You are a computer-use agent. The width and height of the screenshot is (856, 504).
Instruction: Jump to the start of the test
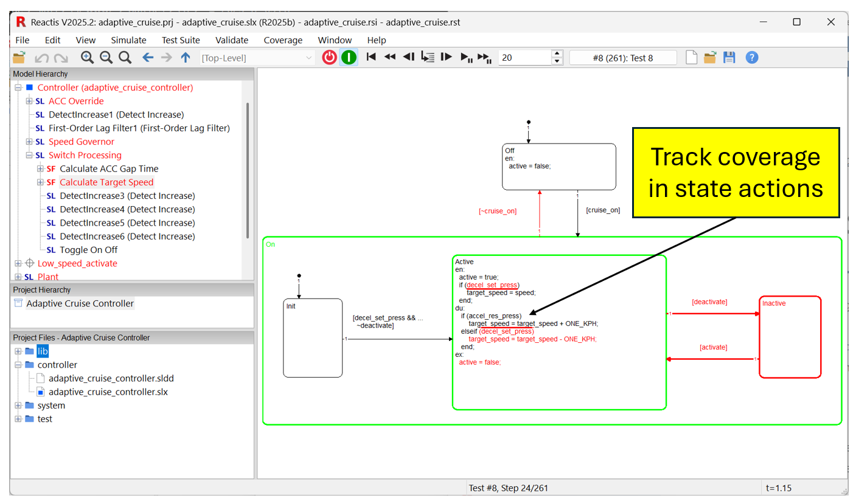(x=371, y=57)
